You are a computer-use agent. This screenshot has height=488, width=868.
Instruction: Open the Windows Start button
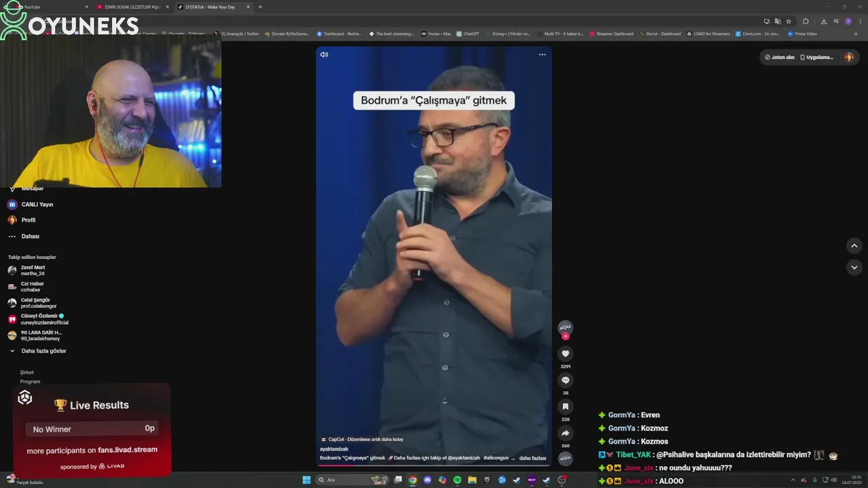pos(307,480)
